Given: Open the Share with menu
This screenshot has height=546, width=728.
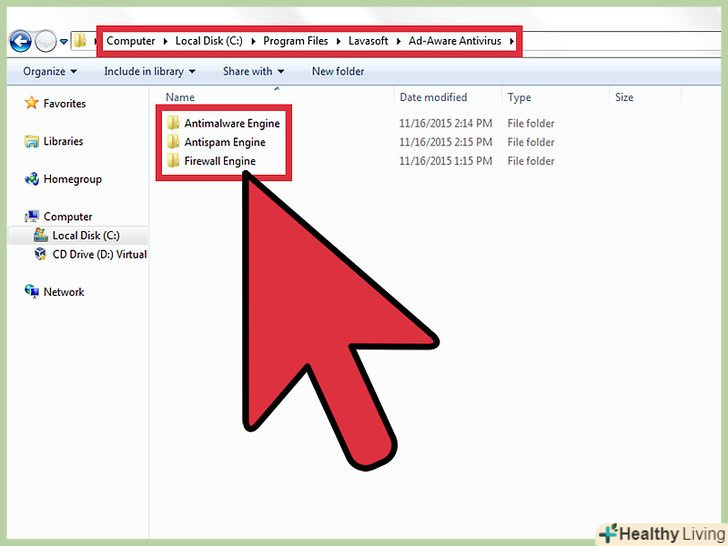Looking at the screenshot, I should click(x=254, y=72).
